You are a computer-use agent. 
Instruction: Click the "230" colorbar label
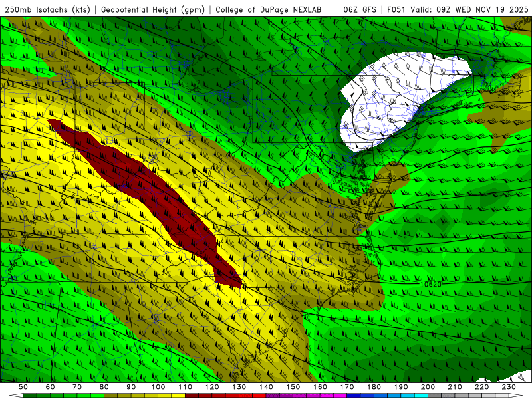pyautogui.click(x=509, y=387)
